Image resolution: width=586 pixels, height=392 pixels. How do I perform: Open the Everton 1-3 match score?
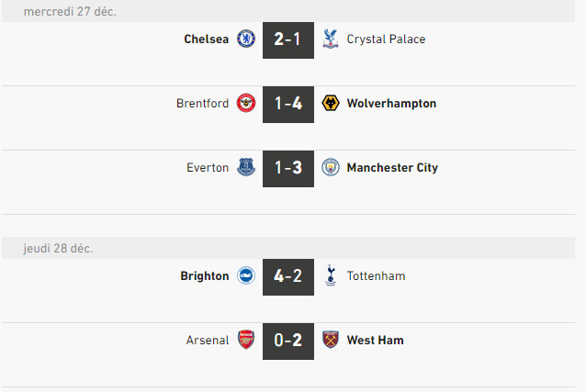tap(288, 168)
